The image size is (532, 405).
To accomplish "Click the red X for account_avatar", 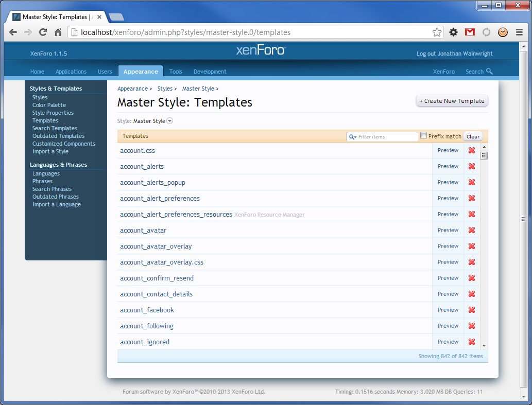I will 471,230.
